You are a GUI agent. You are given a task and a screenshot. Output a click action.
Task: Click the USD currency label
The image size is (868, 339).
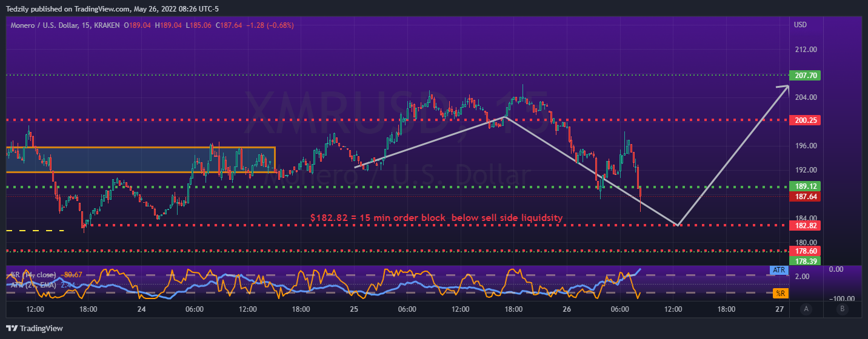click(800, 25)
